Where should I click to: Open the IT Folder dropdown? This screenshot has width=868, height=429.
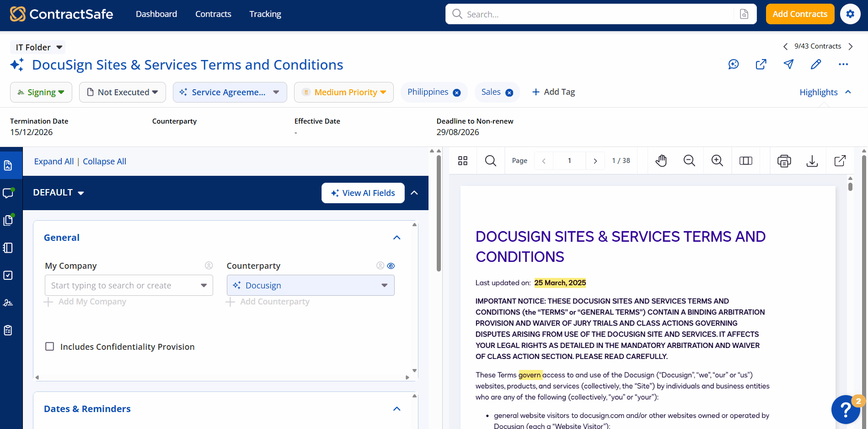pyautogui.click(x=38, y=47)
